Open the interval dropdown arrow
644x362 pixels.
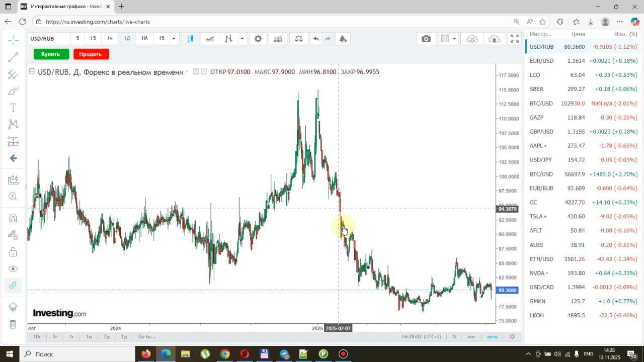click(x=174, y=39)
